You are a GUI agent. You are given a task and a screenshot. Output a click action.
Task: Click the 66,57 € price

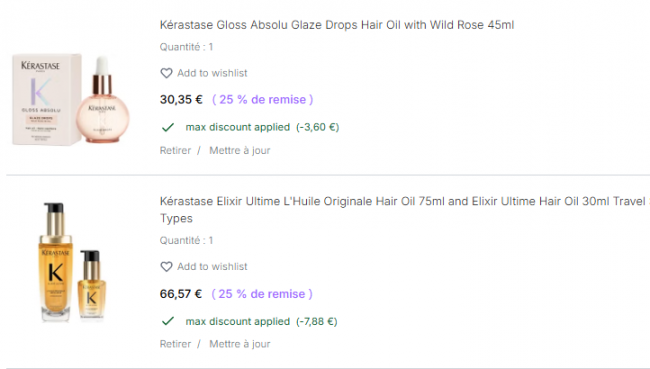pyautogui.click(x=181, y=294)
